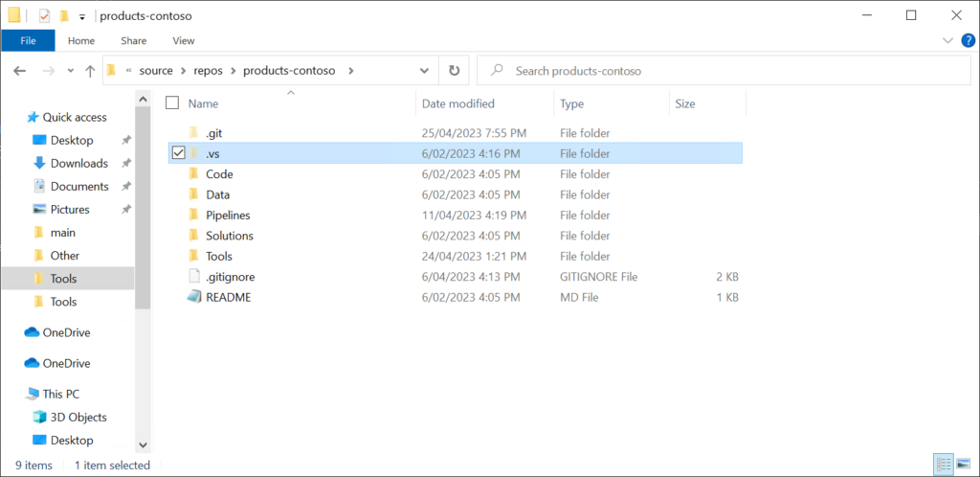
Task: Toggle the select all items checkbox
Action: (x=172, y=103)
